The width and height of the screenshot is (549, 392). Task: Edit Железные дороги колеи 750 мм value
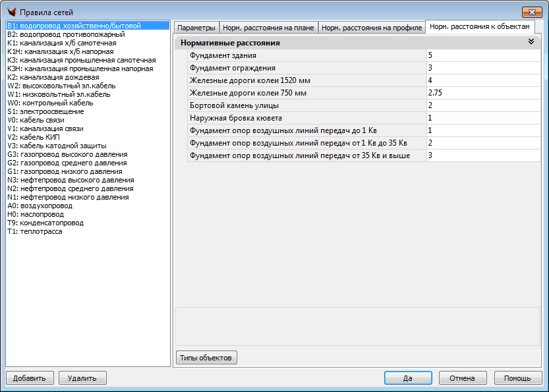[x=484, y=93]
